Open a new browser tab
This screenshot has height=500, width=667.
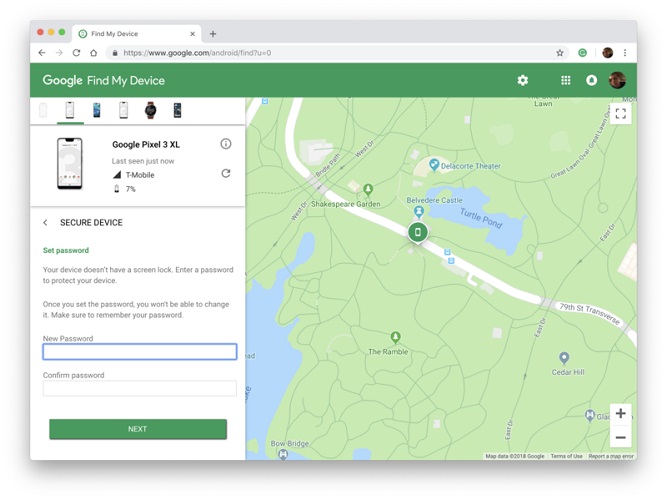point(213,34)
